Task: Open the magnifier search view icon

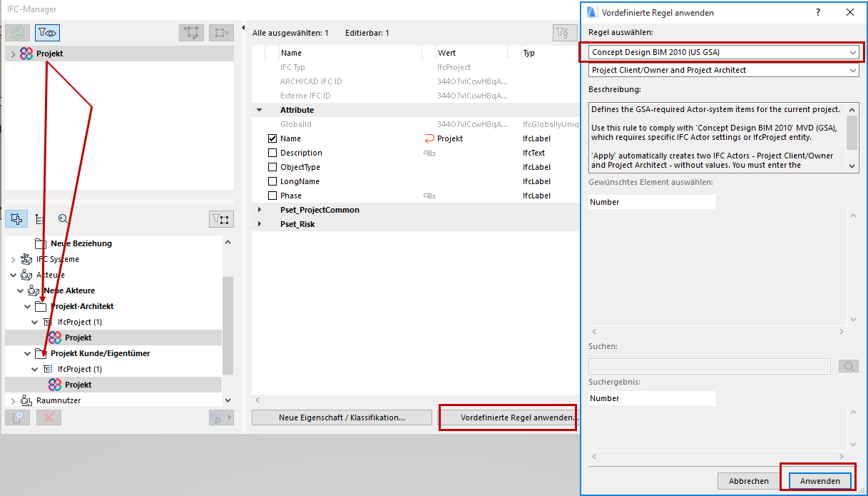Action: (63, 219)
